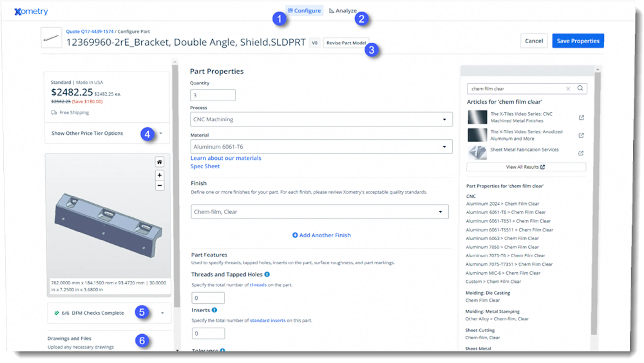Click the $2482.25 Standard price

[72, 92]
